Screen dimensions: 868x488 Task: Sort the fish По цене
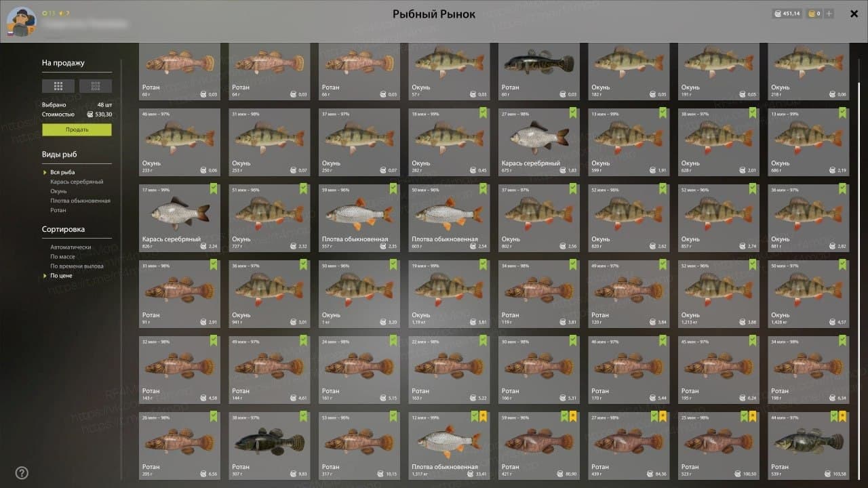pyautogui.click(x=61, y=276)
